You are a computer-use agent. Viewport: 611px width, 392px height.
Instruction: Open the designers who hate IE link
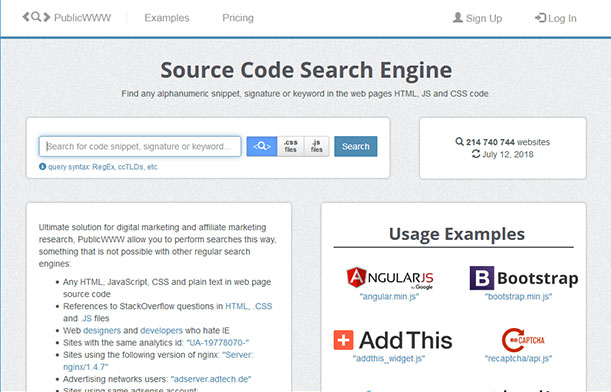tap(102, 331)
